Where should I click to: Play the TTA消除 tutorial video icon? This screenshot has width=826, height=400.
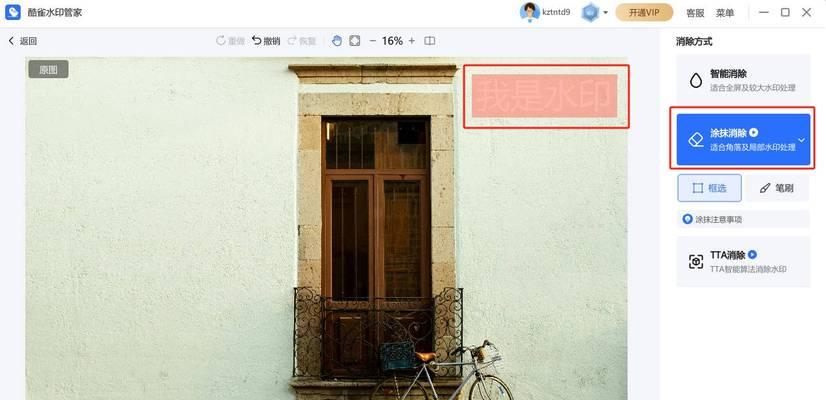pyautogui.click(x=752, y=255)
